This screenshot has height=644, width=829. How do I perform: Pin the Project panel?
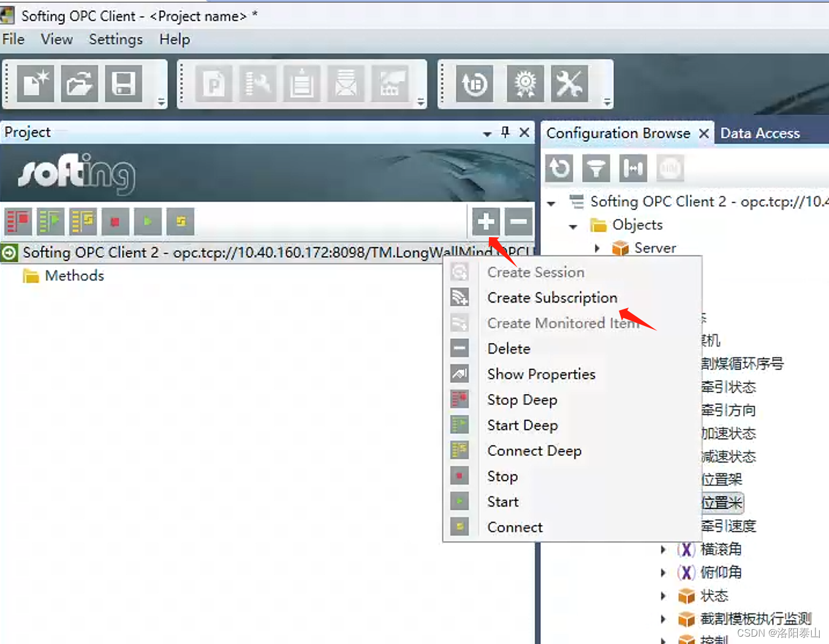(x=505, y=132)
